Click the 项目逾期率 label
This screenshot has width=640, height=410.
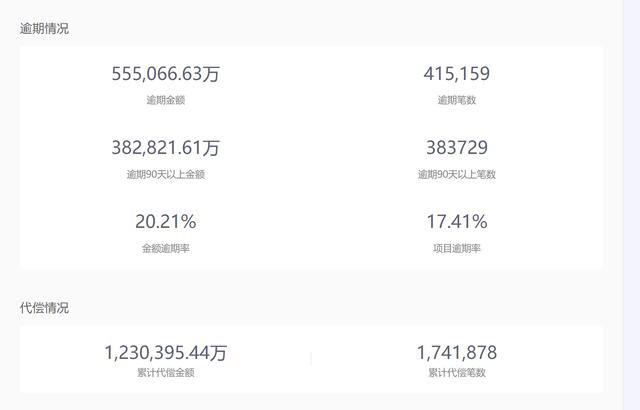click(x=457, y=248)
